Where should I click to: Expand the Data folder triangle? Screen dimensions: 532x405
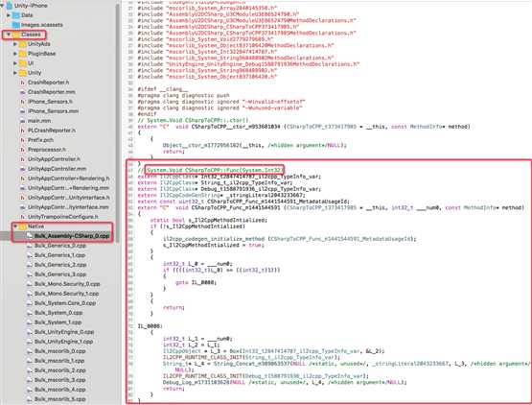tap(9, 15)
